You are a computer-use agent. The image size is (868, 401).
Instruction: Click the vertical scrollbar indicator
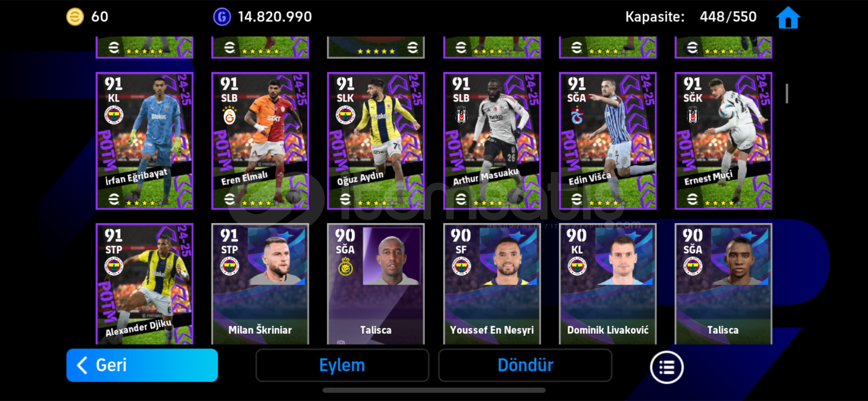pos(787,94)
